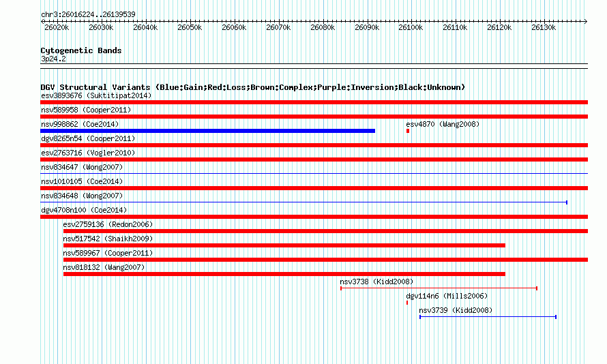The width and height of the screenshot is (607, 364).
Task: Click the red bar under nsv517542
Action: tap(284, 245)
